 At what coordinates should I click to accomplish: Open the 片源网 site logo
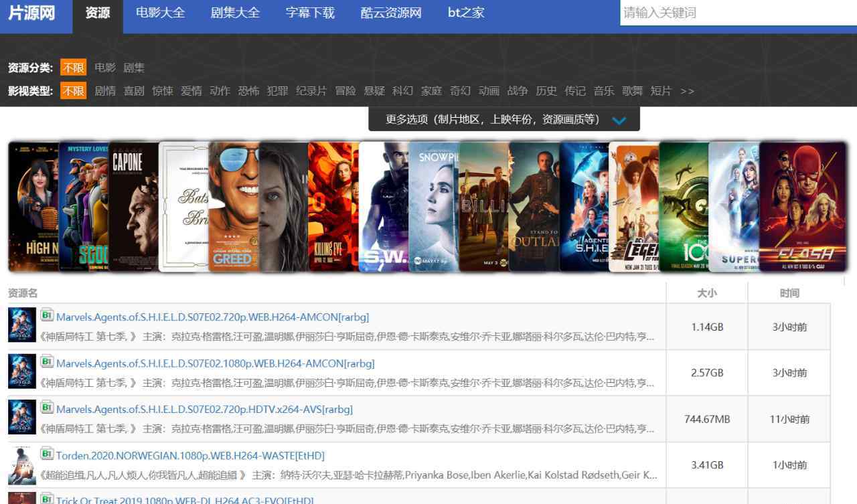point(31,13)
